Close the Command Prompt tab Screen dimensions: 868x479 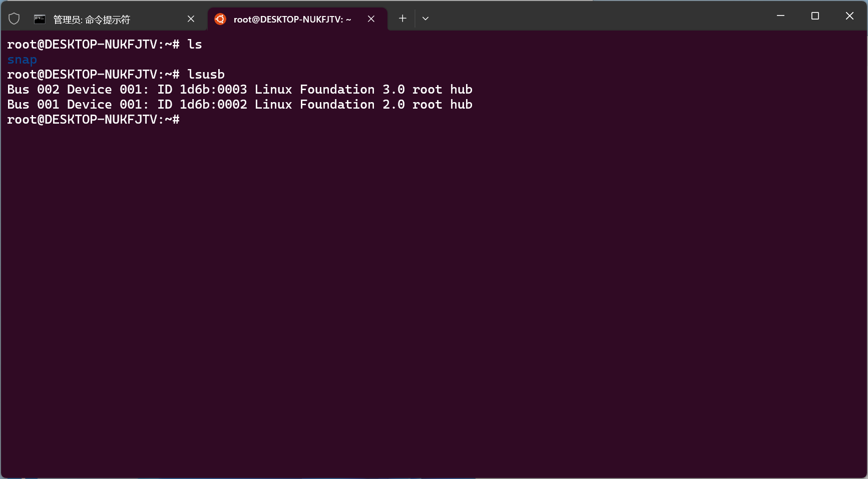pyautogui.click(x=191, y=19)
